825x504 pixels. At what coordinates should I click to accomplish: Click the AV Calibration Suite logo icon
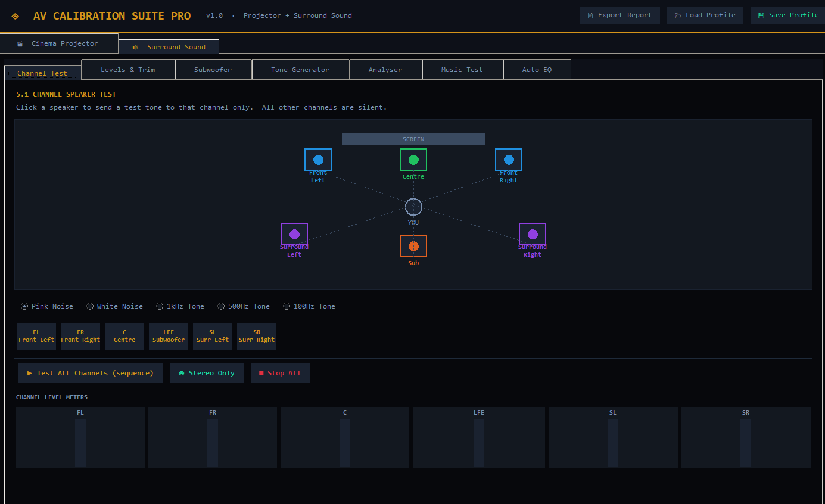point(15,16)
